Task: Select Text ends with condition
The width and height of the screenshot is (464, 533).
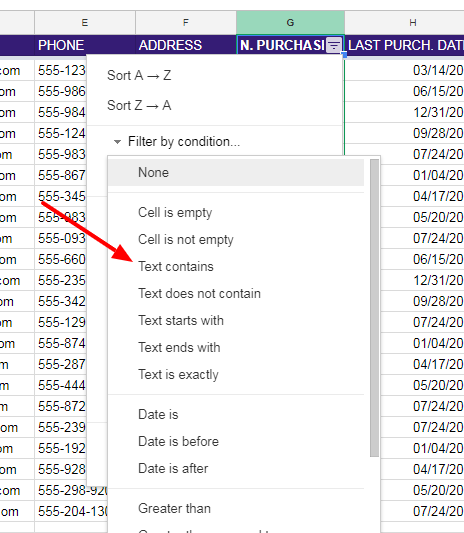Action: 236,347
